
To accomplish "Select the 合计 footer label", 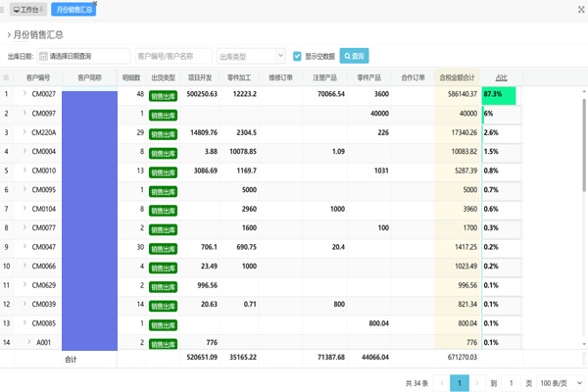I will [71, 360].
